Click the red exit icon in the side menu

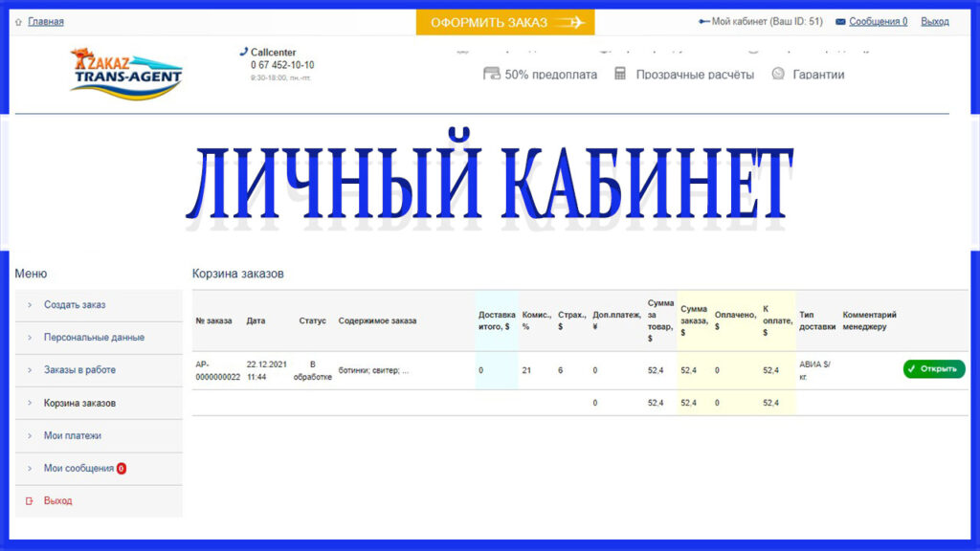tap(29, 500)
